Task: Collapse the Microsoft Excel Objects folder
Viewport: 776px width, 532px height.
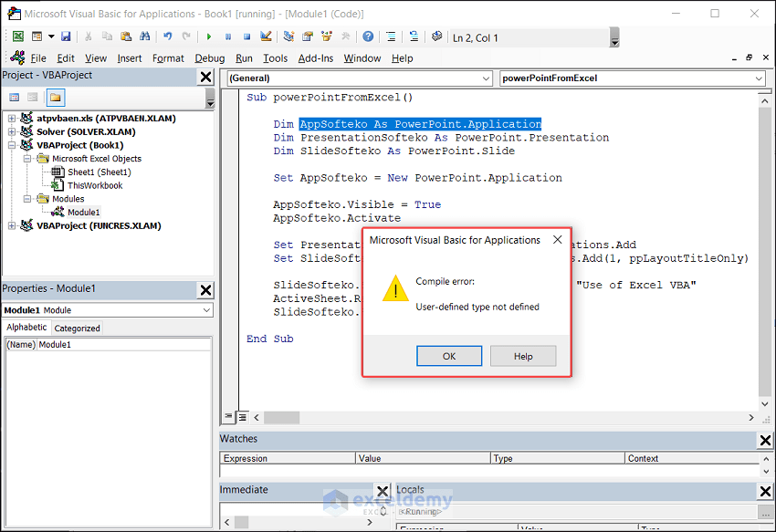Action: 27,159
